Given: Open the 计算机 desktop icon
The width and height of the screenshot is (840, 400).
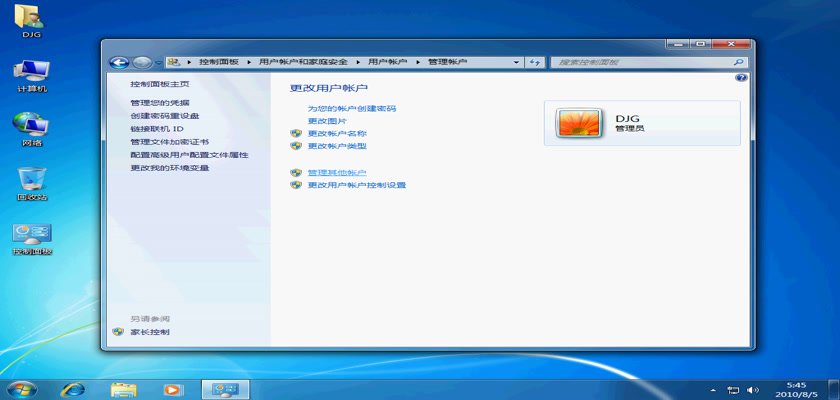Looking at the screenshot, I should pyautogui.click(x=32, y=74).
